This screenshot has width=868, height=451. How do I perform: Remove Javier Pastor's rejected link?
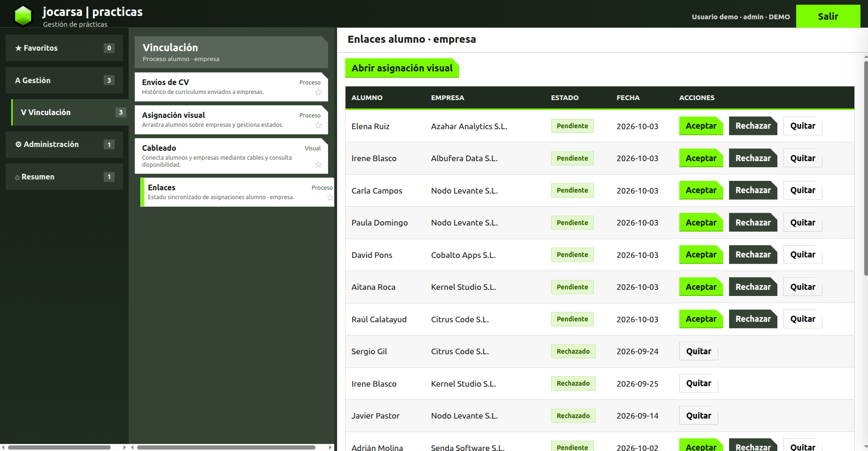click(699, 416)
